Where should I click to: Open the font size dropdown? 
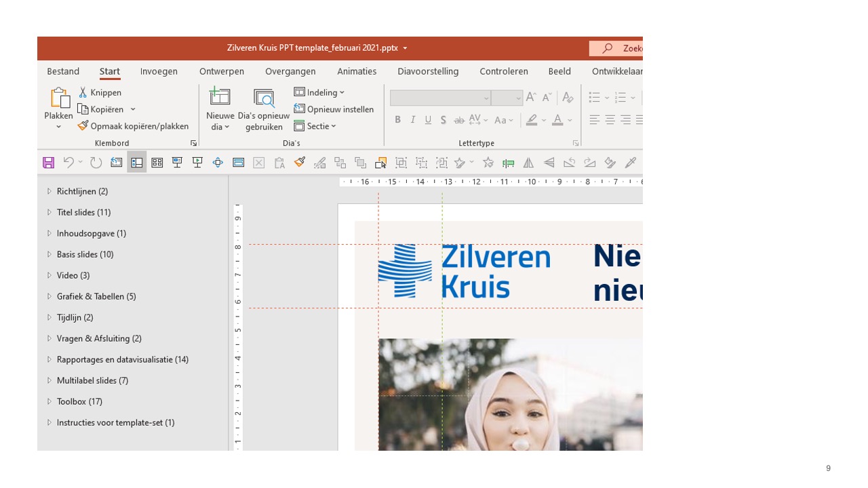click(x=518, y=98)
